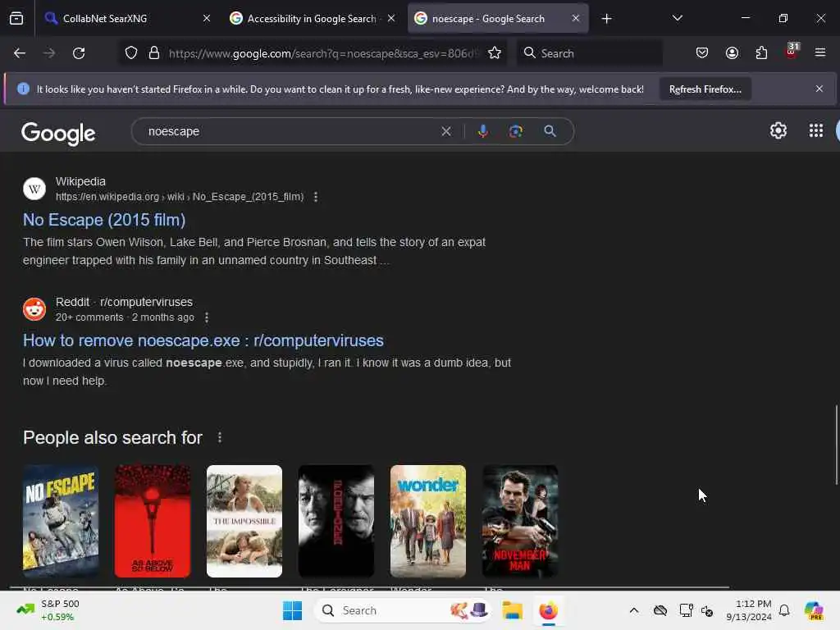Start voice search with microphone icon

[x=482, y=131]
